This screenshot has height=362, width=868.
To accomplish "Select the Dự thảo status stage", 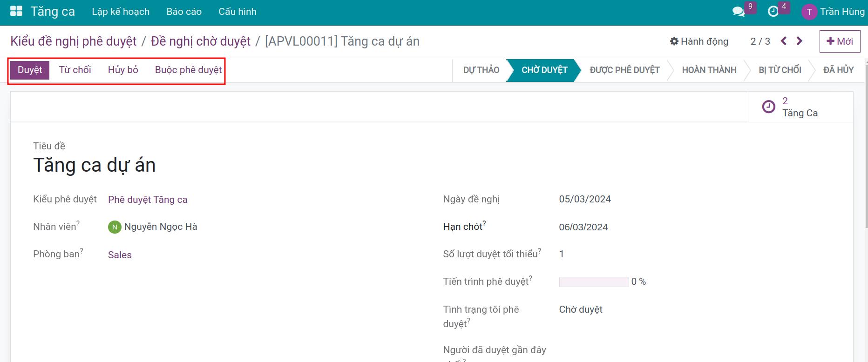I will (x=481, y=70).
